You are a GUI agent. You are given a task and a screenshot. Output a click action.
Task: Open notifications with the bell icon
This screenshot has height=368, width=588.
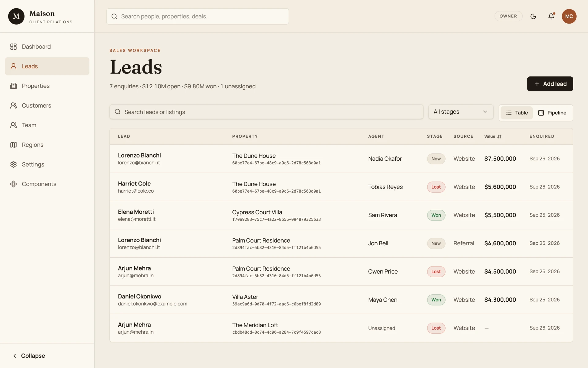551,16
